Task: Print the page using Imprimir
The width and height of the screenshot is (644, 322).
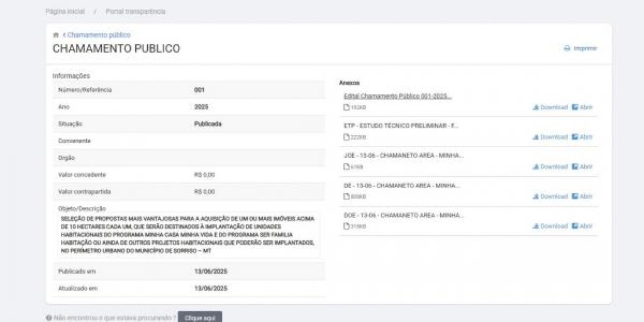Action: point(580,48)
